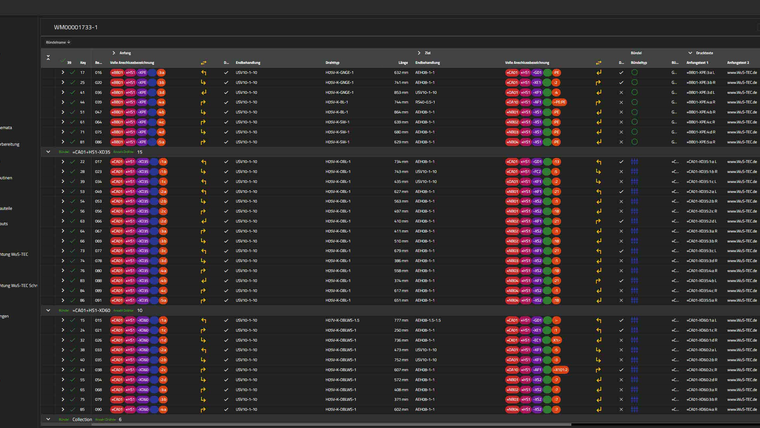Collapse the +CA01+HS1-XD60 bundle group
This screenshot has height=428, width=760.
coord(48,310)
